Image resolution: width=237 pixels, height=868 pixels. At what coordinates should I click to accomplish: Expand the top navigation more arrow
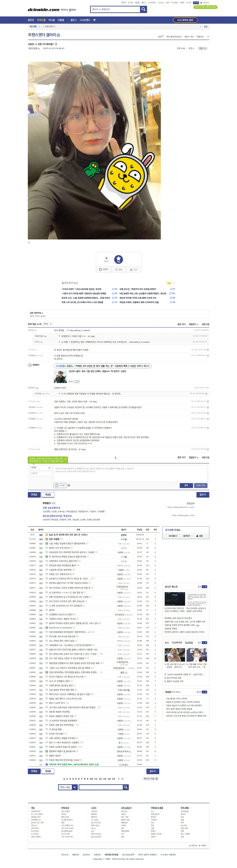click(x=94, y=20)
